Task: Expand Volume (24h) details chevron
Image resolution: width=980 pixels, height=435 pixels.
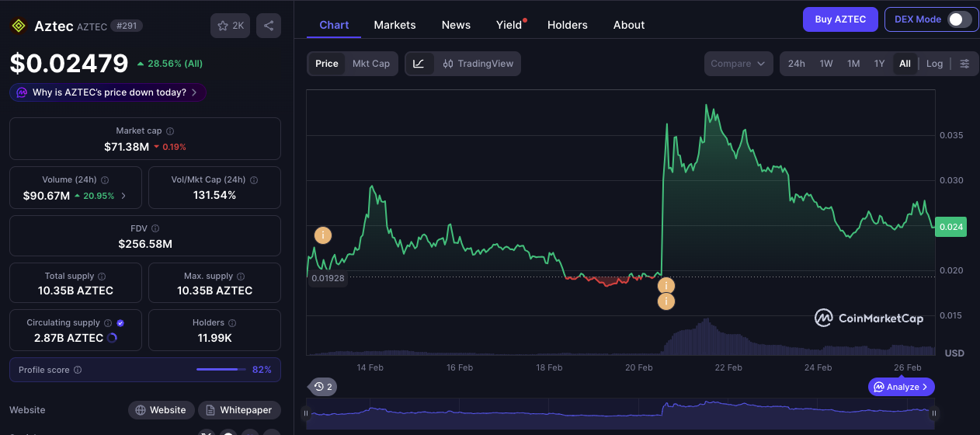Action: click(x=123, y=196)
